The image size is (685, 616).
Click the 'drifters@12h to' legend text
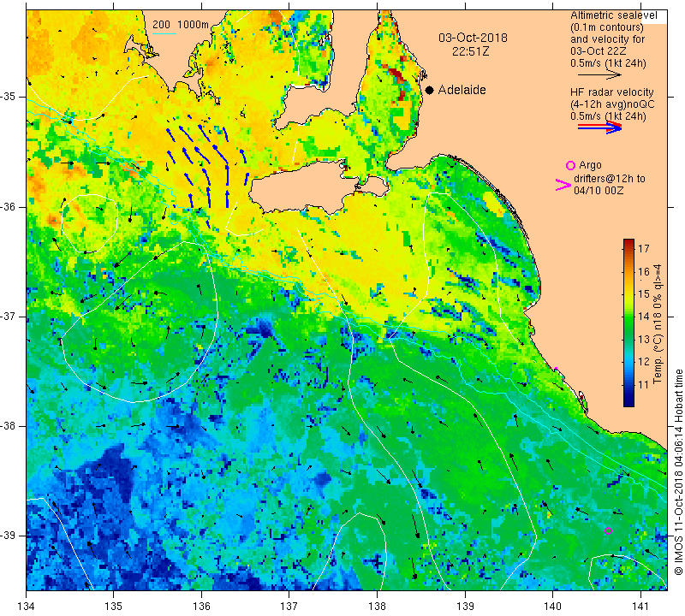(x=610, y=179)
